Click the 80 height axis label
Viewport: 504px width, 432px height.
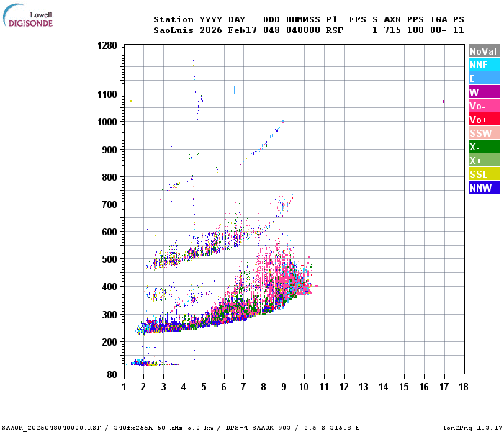tap(112, 374)
